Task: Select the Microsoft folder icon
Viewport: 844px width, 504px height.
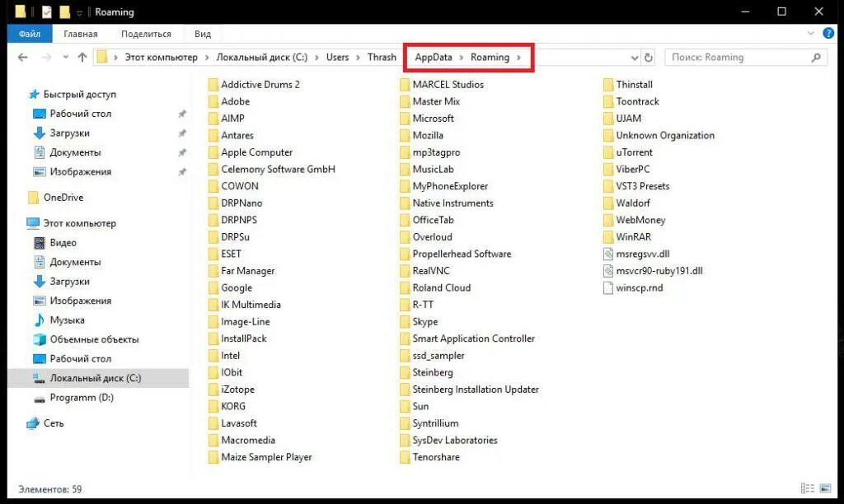Action: pyautogui.click(x=405, y=119)
